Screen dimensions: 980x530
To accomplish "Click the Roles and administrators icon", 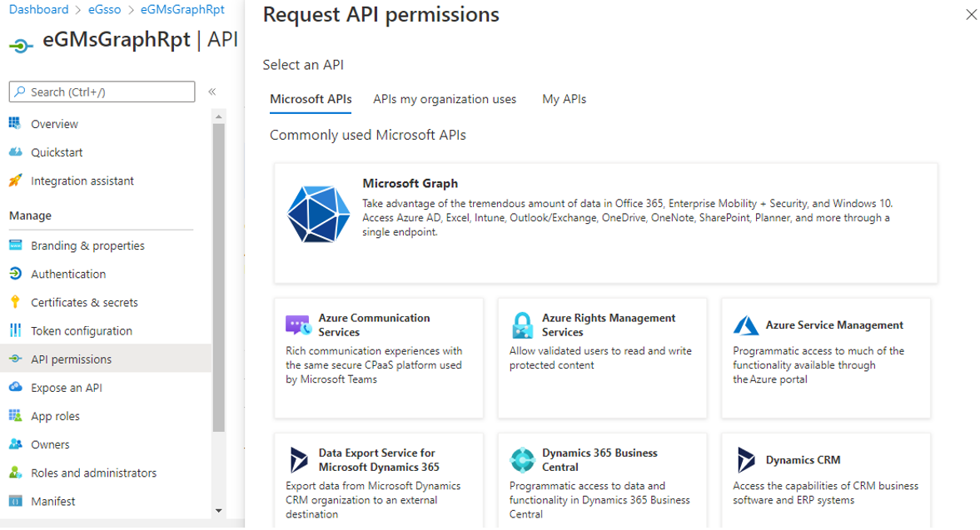I will 15,473.
